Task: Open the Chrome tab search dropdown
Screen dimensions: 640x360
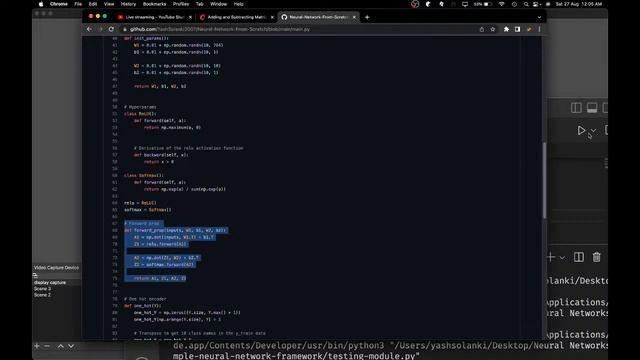Action: click(x=539, y=17)
